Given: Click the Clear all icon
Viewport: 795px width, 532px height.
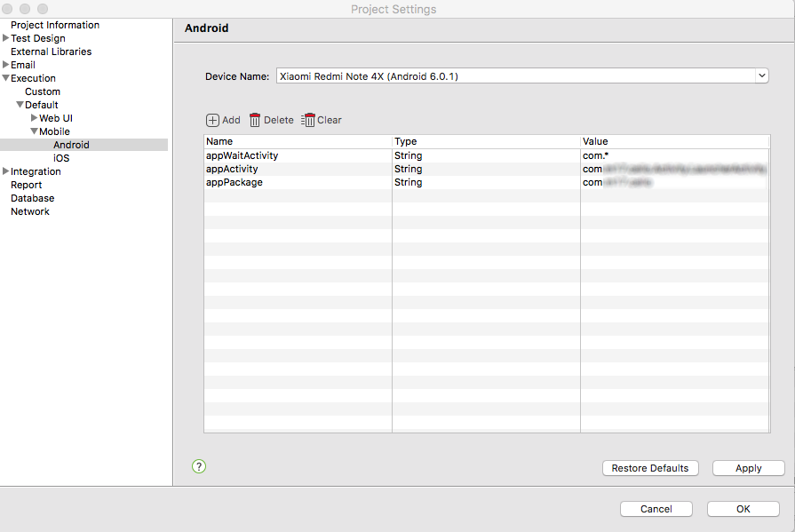Looking at the screenshot, I should 307,120.
